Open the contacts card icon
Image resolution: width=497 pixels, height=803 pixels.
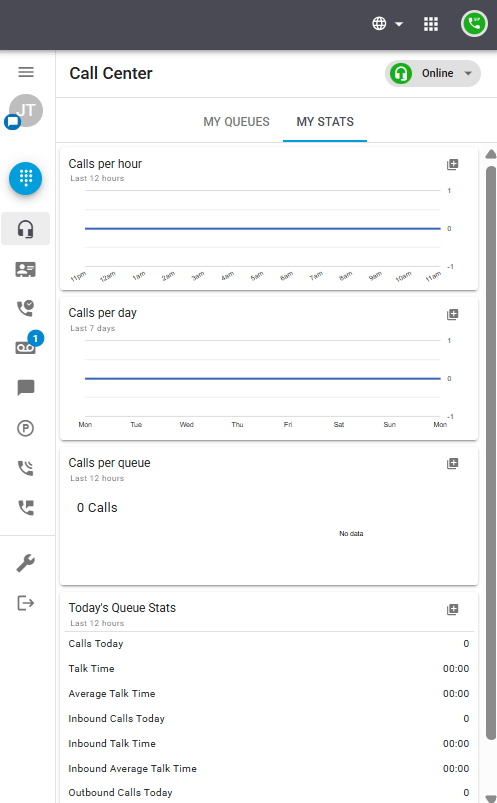(x=26, y=269)
